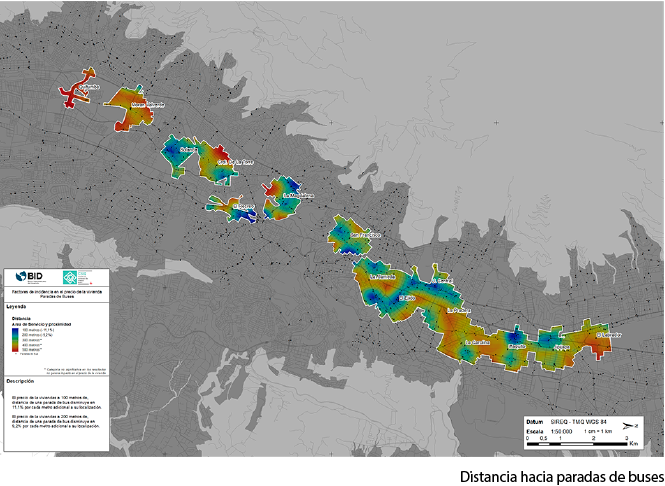
Task: Select the El Salvador zone label
Action: point(609,335)
